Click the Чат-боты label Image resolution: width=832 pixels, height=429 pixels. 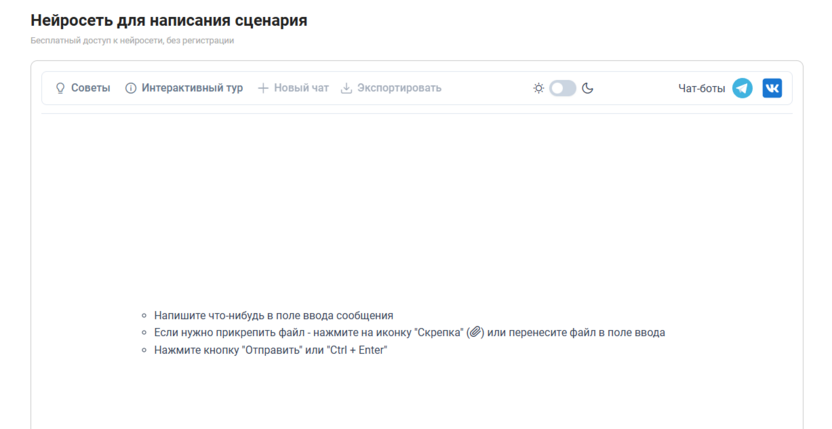pos(701,89)
